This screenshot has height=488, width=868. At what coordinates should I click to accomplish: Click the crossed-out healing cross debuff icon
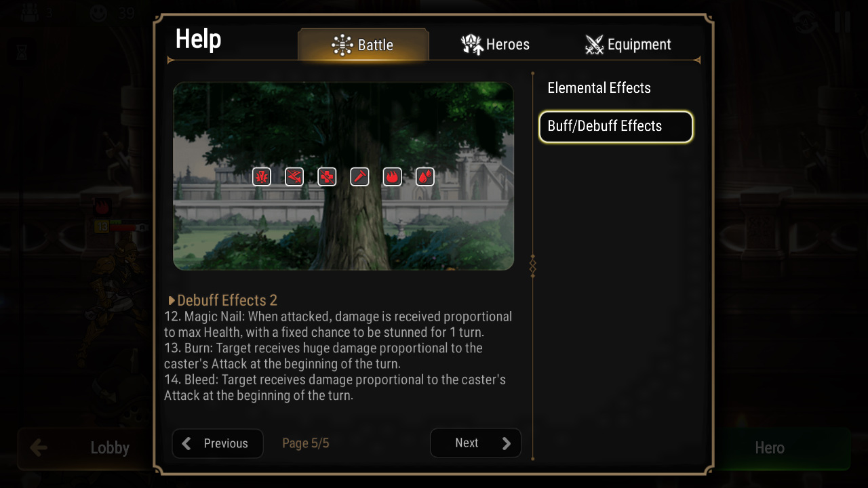click(327, 177)
